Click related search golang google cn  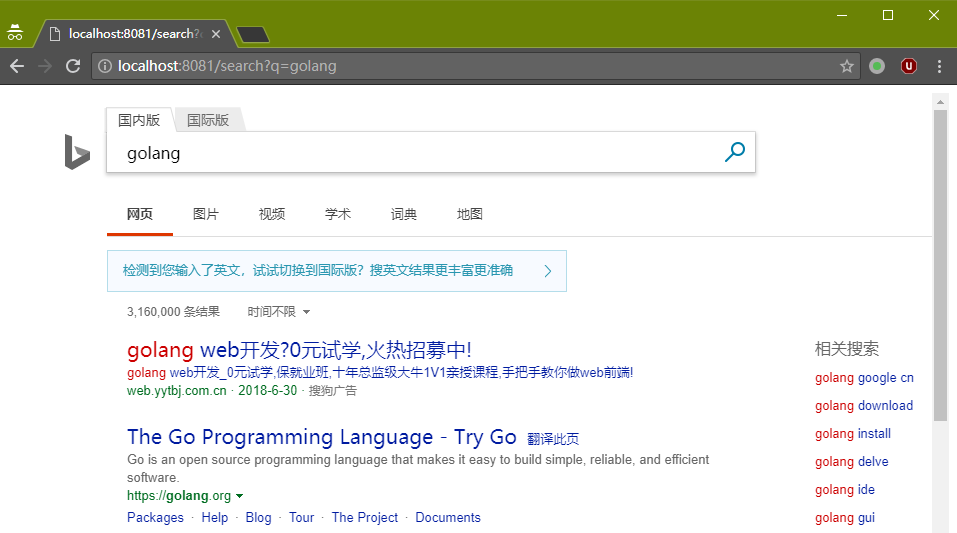[864, 378]
